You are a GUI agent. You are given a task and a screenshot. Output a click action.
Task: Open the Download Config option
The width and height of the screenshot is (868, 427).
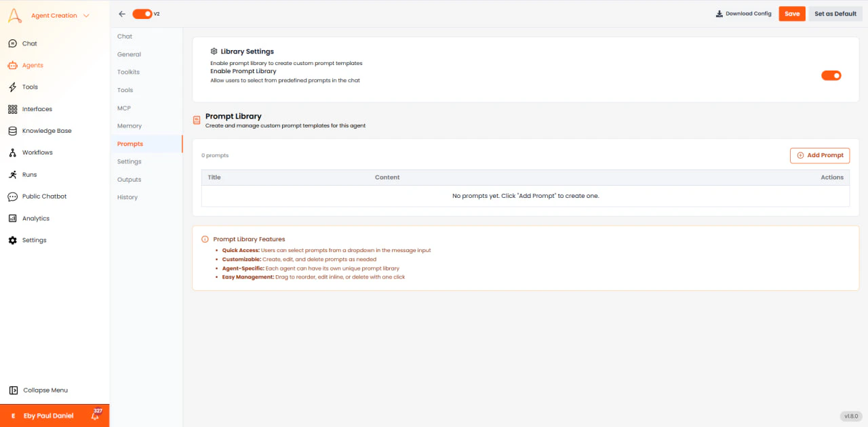743,13
